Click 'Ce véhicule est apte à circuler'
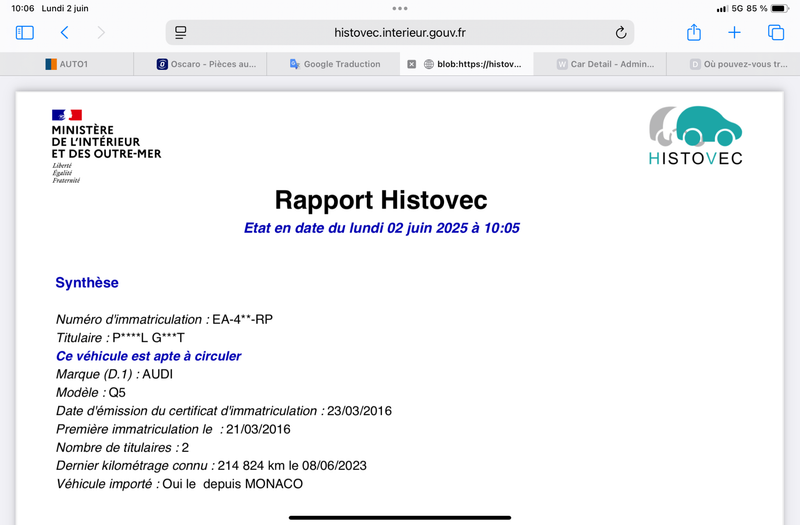 click(x=148, y=356)
